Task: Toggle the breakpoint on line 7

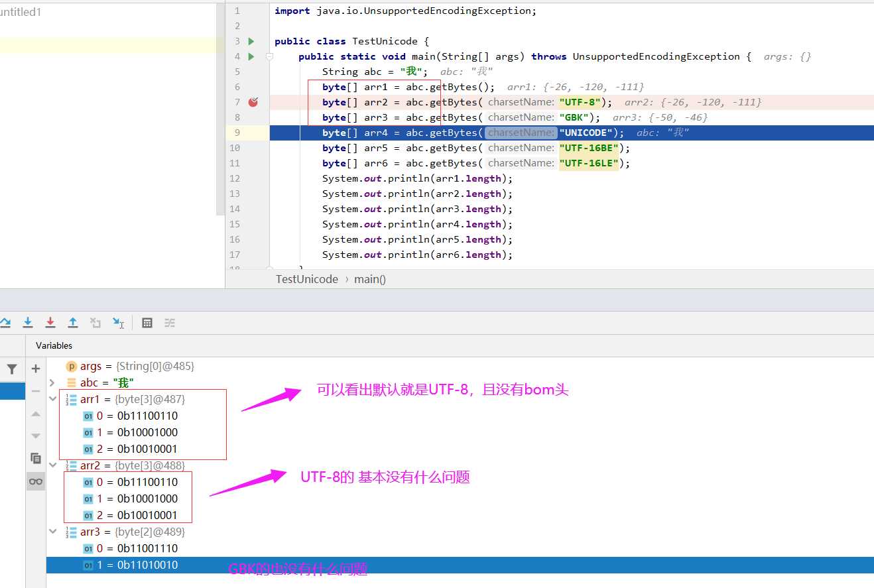Action: [x=253, y=102]
